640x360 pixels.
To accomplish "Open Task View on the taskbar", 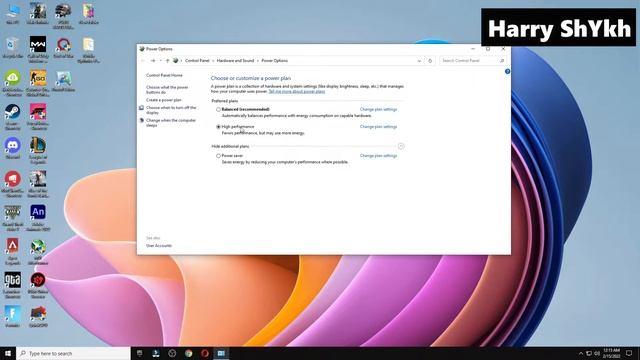I will point(140,353).
